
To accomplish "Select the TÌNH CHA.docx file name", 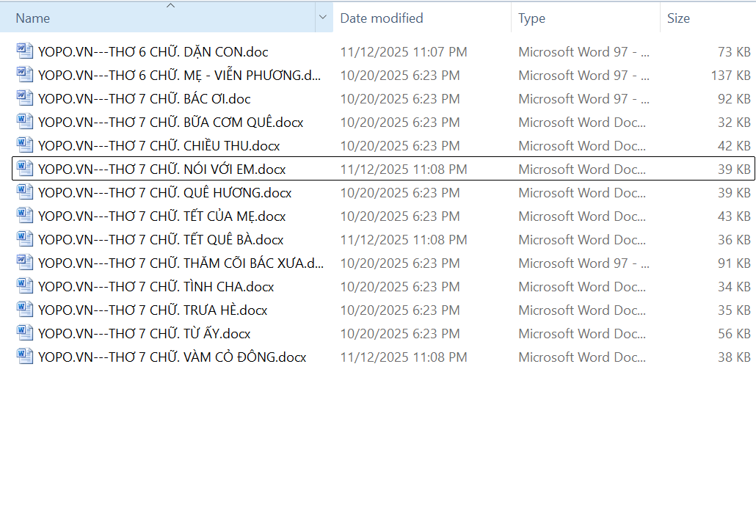I will [156, 286].
